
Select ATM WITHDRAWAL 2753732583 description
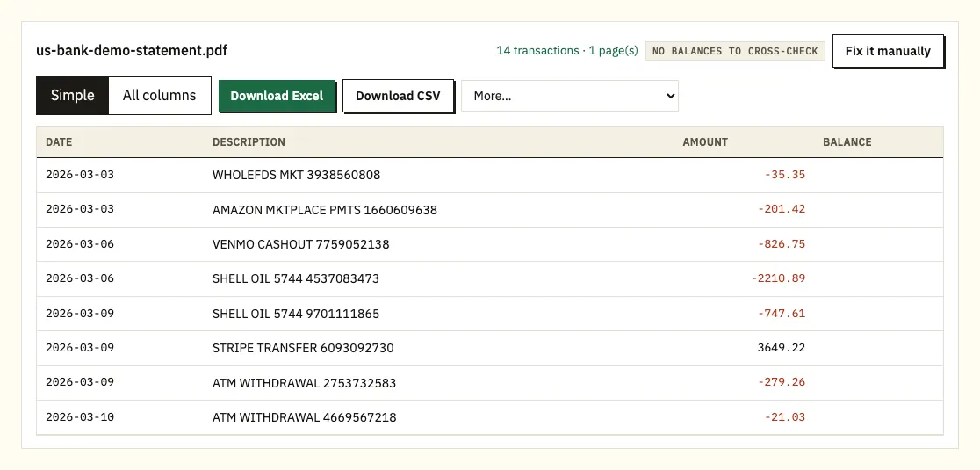click(305, 383)
